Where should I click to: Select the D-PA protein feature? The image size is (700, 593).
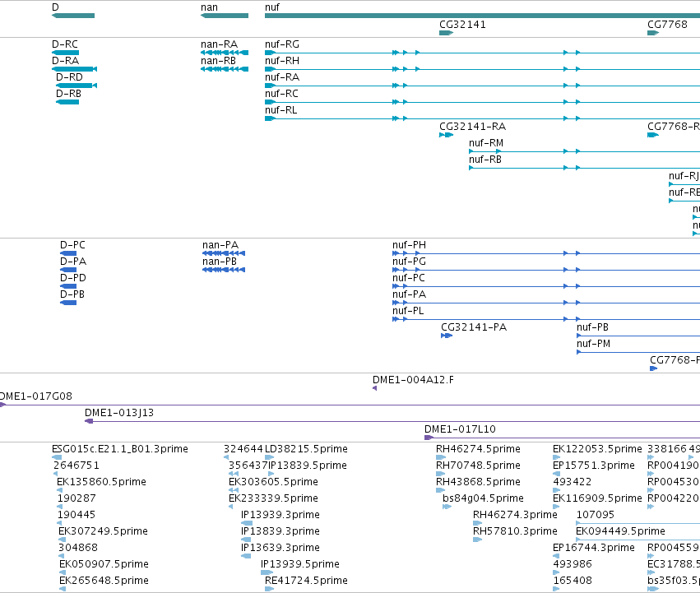(68, 270)
